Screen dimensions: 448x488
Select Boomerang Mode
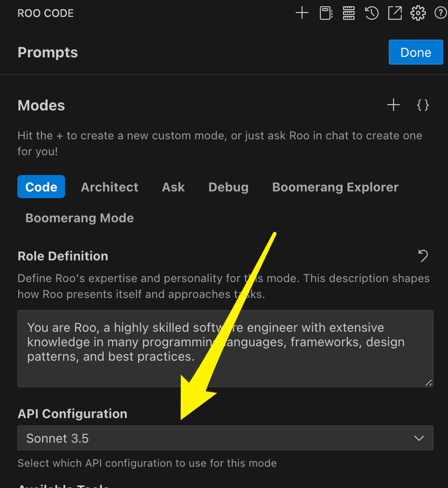[79, 218]
